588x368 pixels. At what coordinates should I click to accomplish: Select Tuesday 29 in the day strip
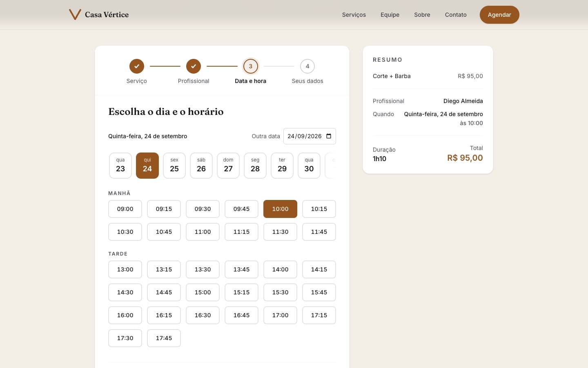282,166
